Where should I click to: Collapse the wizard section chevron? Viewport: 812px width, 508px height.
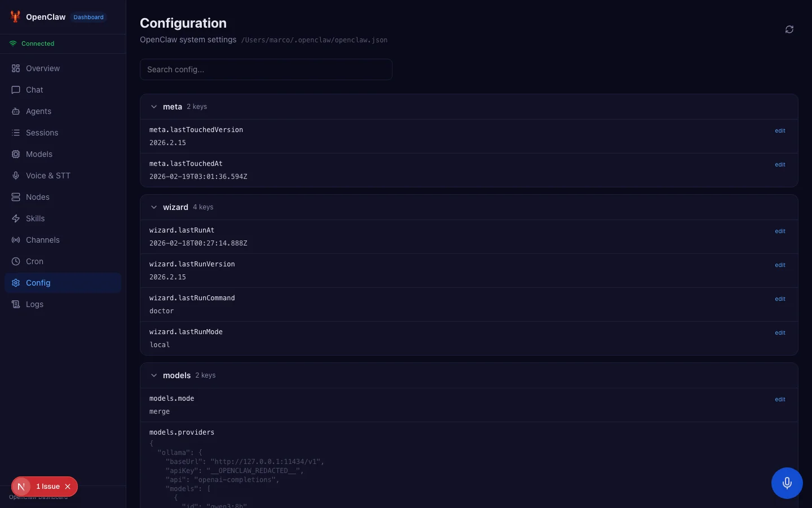(154, 207)
